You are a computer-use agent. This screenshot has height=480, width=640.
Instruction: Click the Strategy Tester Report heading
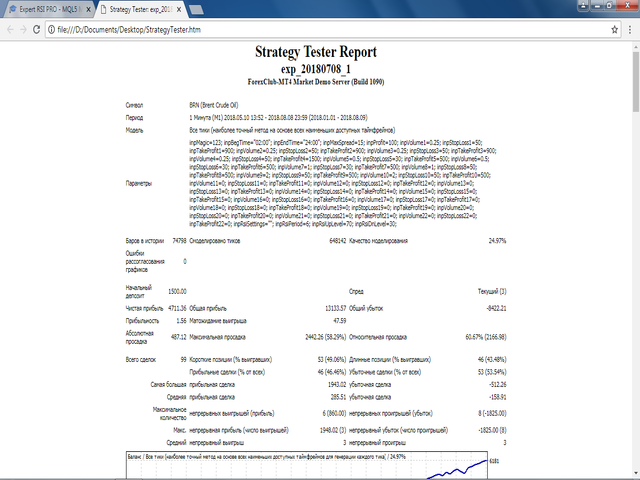pyautogui.click(x=316, y=52)
